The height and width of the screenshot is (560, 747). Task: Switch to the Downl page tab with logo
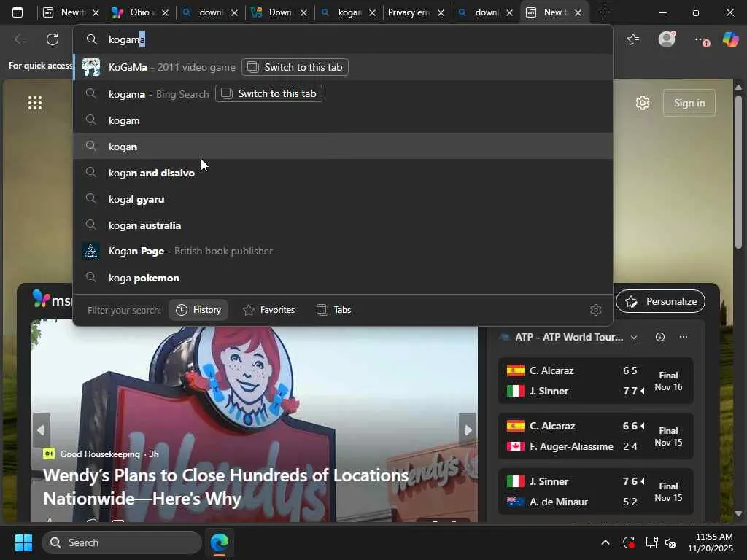[x=279, y=12]
